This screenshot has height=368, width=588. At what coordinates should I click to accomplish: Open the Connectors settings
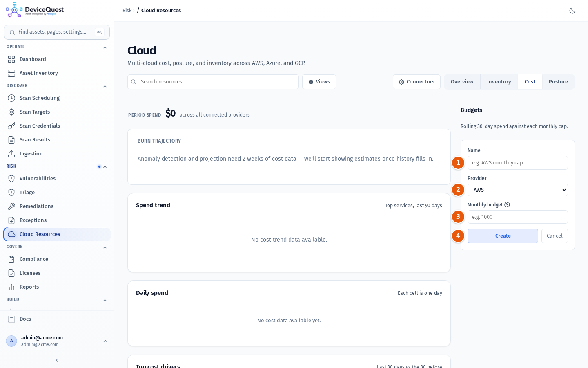(416, 82)
